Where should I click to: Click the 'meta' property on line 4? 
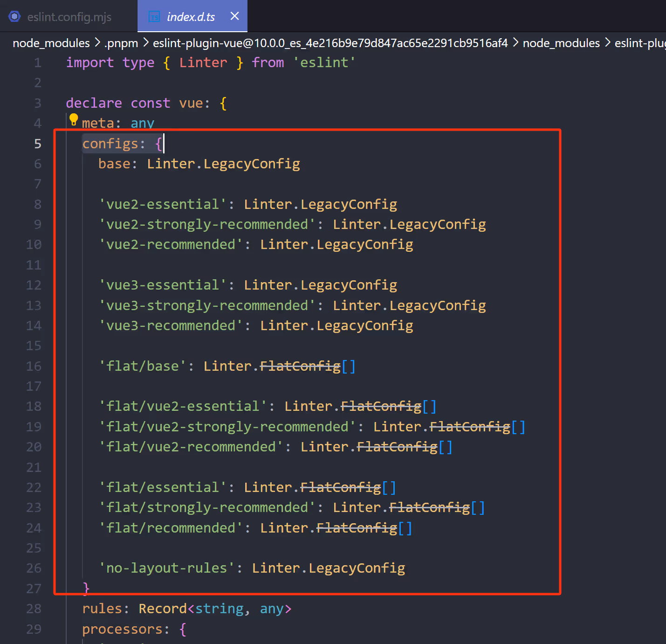pos(98,124)
